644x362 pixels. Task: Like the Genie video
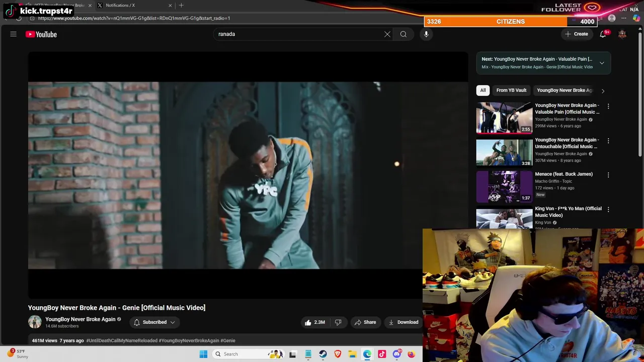point(315,322)
